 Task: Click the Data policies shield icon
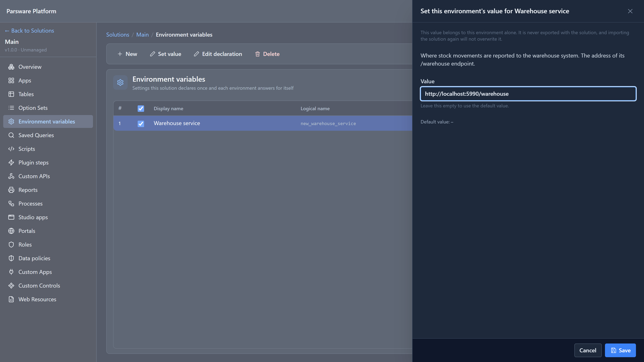point(11,258)
